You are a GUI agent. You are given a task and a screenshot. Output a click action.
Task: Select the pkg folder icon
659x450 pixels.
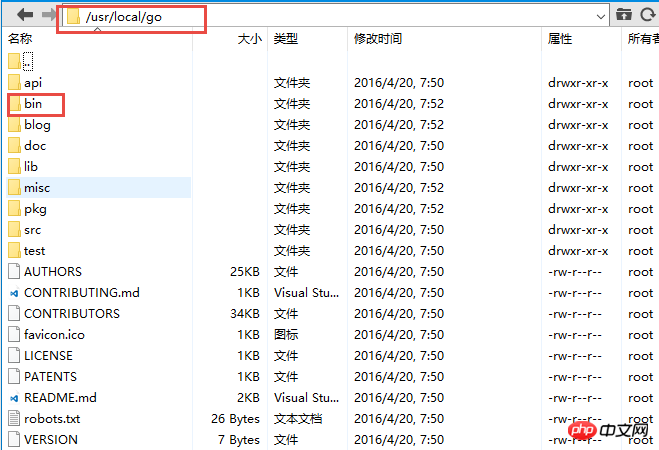14,208
